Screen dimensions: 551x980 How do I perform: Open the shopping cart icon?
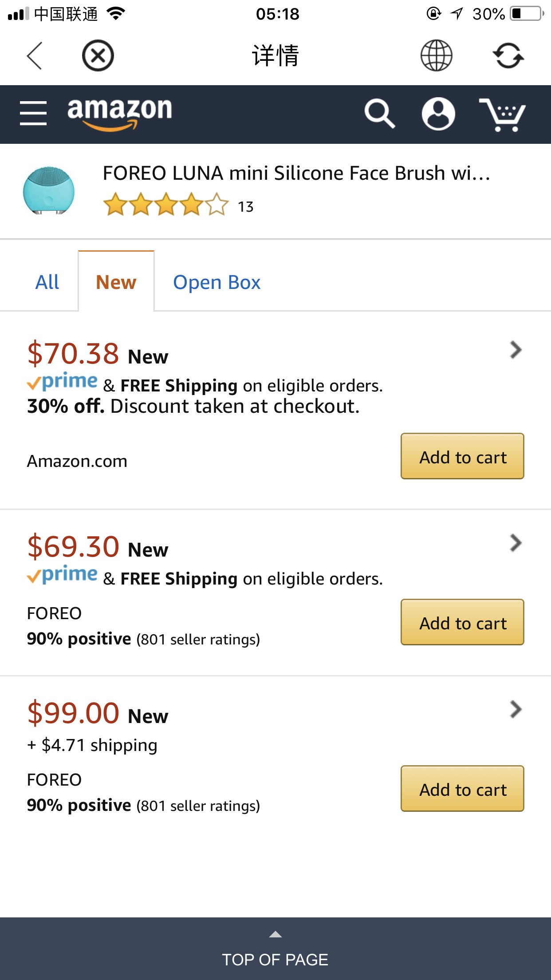click(502, 115)
